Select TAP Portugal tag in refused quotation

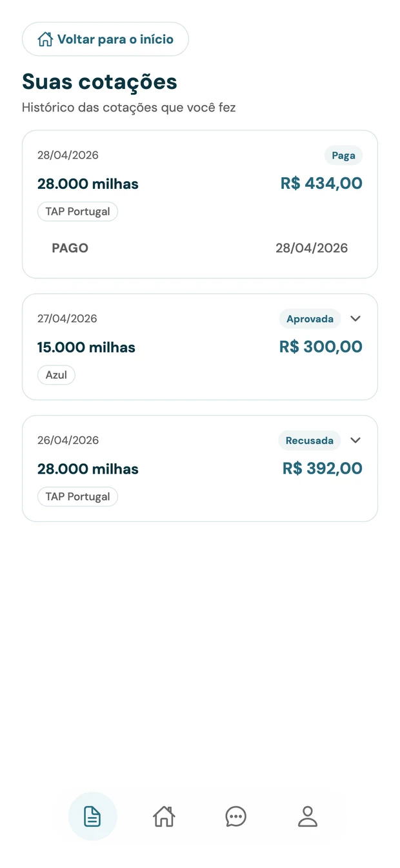coord(77,497)
